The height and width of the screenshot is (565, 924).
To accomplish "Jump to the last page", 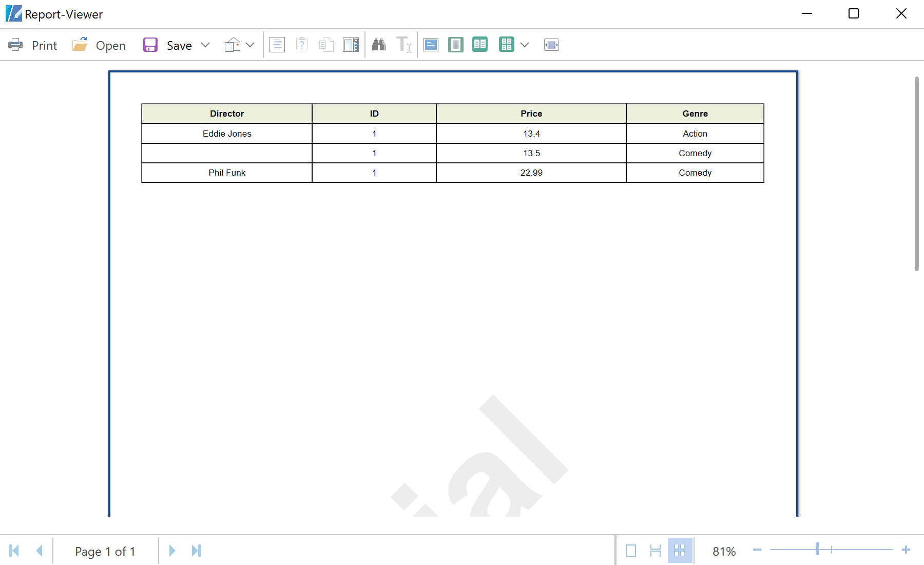I will 197,551.
